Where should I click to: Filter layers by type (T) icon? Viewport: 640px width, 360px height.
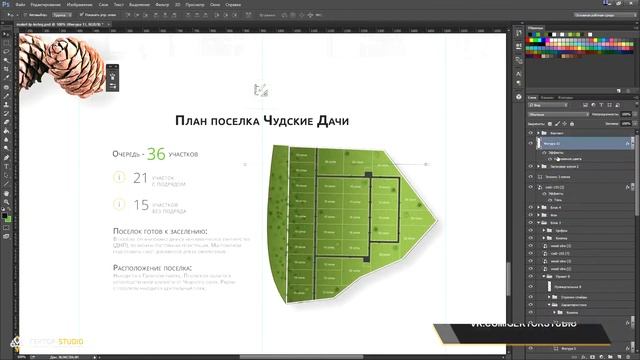(x=601, y=105)
